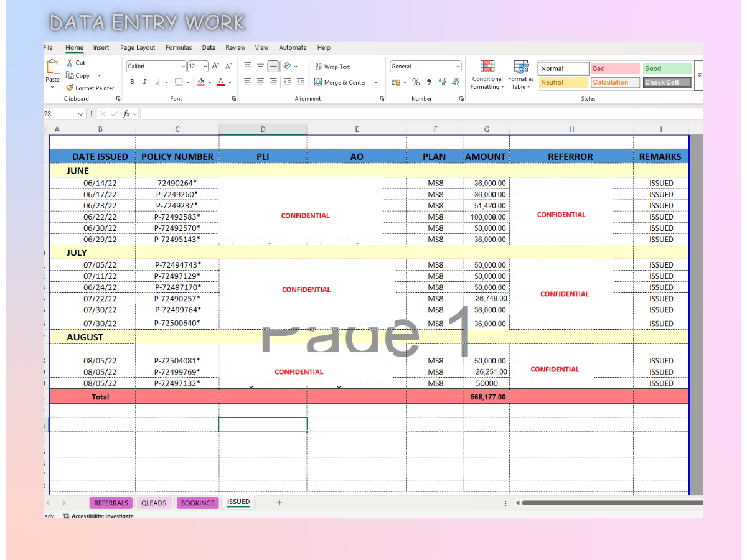Apply the Neutral cell style

[x=563, y=82]
